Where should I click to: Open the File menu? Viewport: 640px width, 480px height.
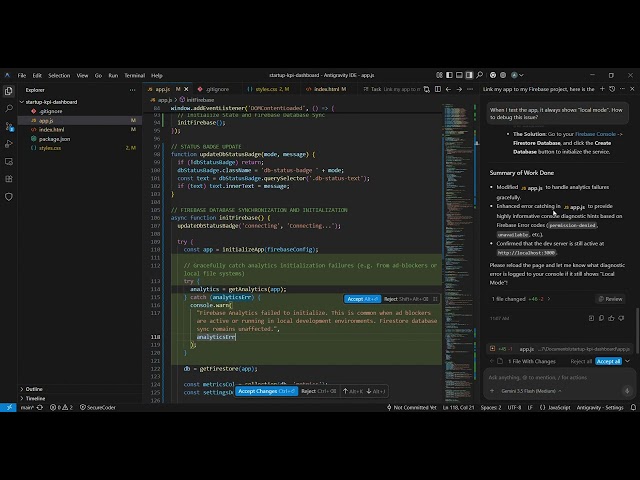(x=22, y=76)
